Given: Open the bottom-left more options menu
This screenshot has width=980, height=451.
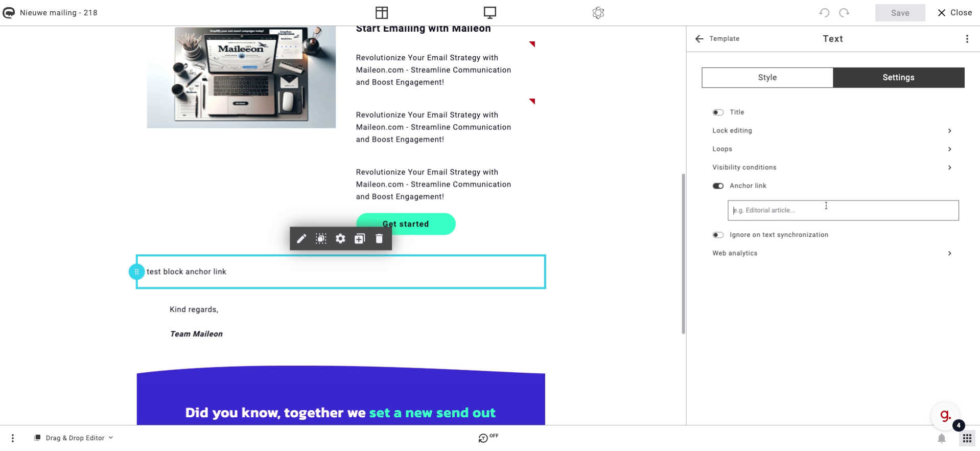Looking at the screenshot, I should (13, 438).
